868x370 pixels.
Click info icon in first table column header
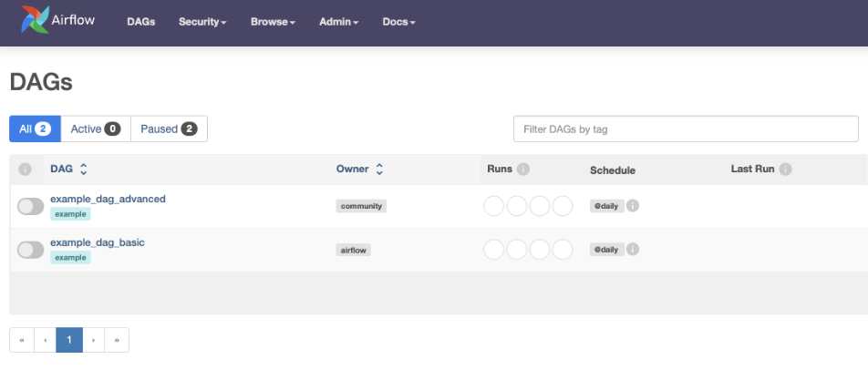26,170
